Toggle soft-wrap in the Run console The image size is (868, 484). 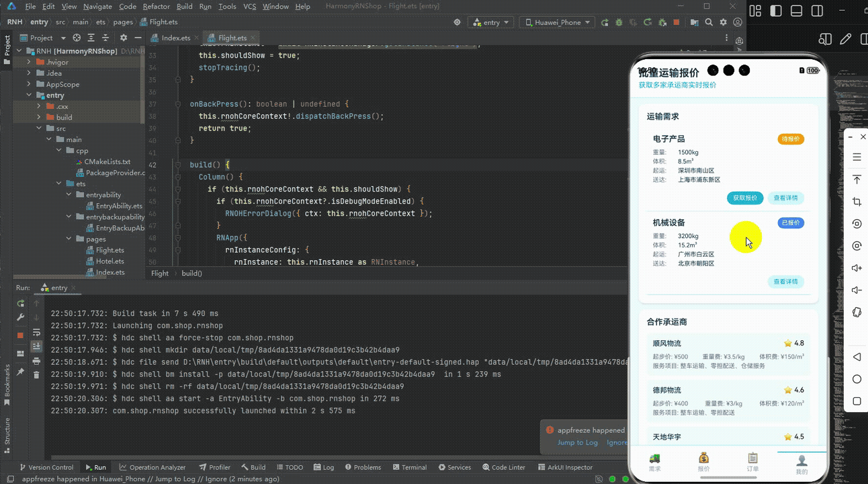pos(36,333)
